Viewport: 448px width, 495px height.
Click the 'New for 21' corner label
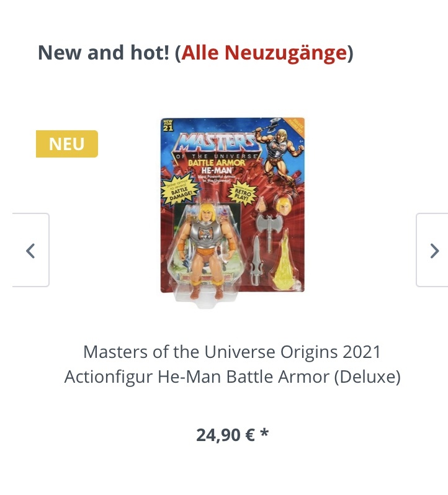[x=168, y=125]
